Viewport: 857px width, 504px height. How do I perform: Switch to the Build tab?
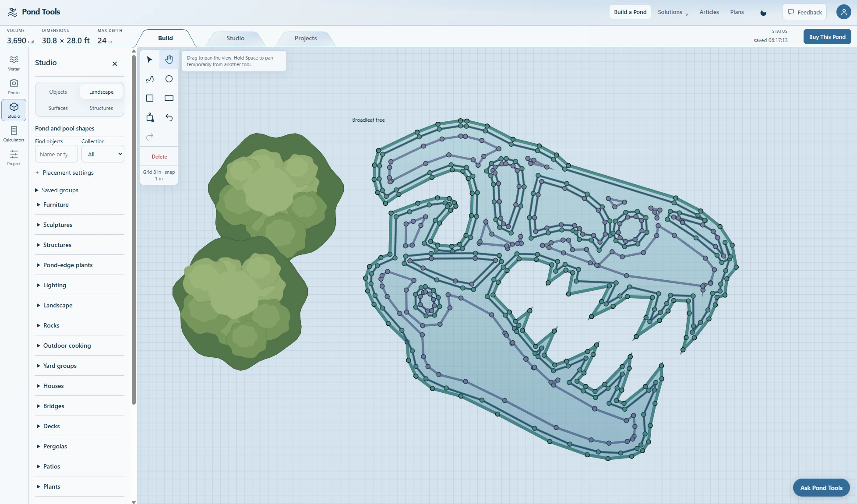click(x=166, y=38)
